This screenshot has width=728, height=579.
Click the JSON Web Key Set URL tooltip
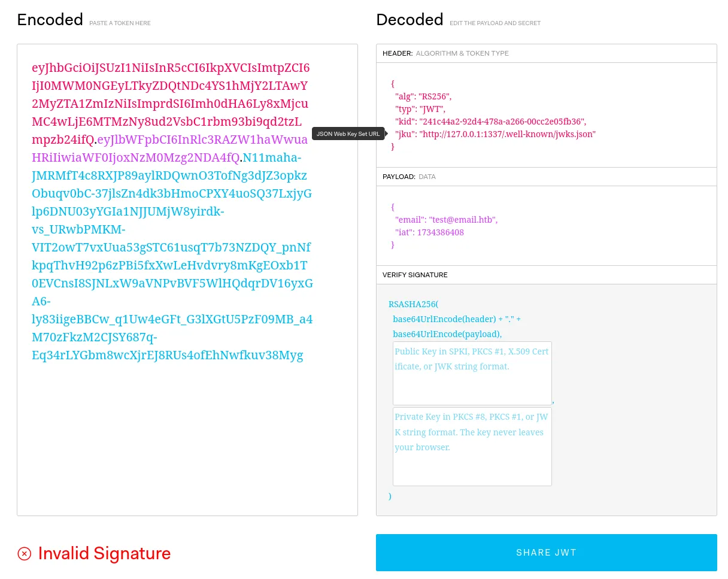coord(348,134)
